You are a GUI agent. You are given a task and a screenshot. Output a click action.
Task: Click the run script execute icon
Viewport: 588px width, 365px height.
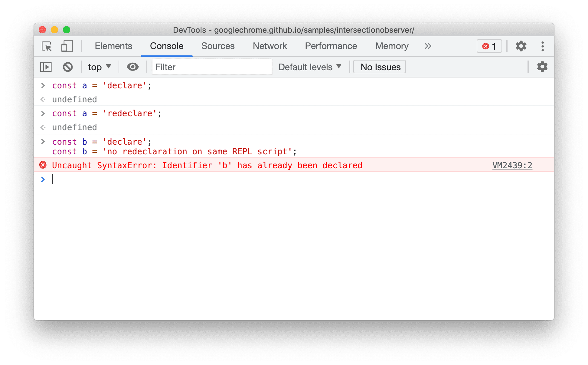pyautogui.click(x=46, y=67)
